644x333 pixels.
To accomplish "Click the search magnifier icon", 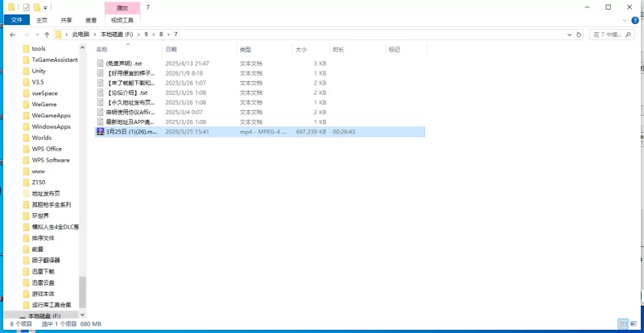I will coord(628,35).
